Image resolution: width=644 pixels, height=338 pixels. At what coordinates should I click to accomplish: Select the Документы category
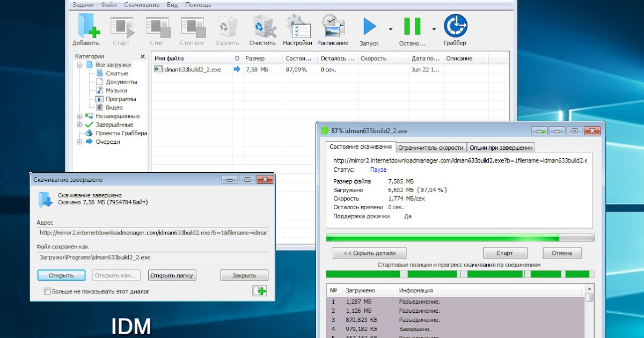121,82
